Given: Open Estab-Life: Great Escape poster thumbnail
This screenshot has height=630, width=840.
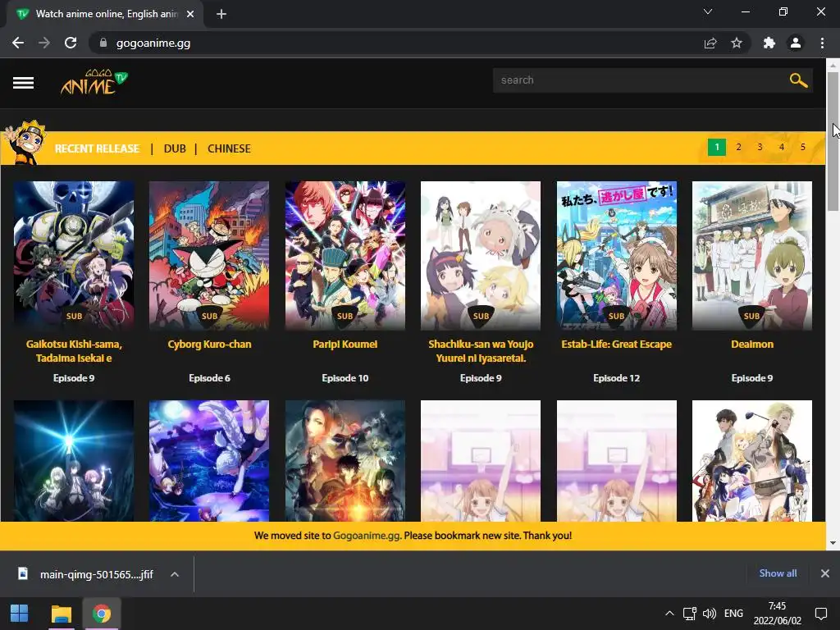Looking at the screenshot, I should (x=617, y=256).
